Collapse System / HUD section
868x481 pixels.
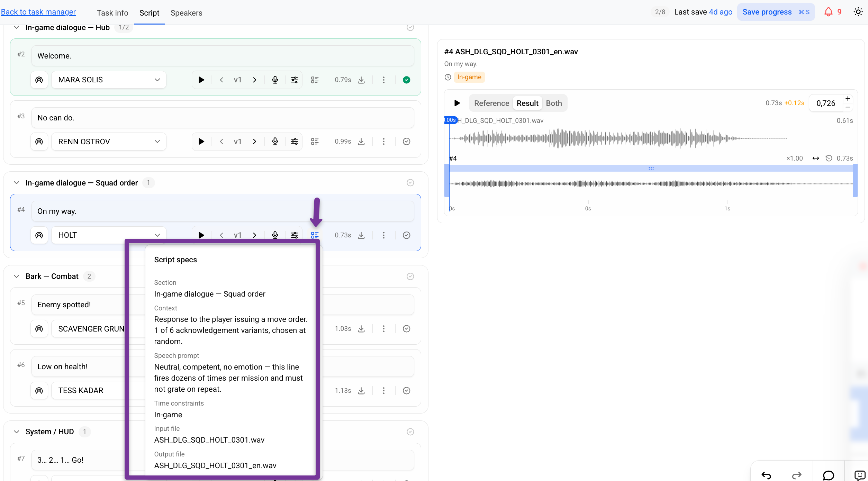pyautogui.click(x=16, y=432)
